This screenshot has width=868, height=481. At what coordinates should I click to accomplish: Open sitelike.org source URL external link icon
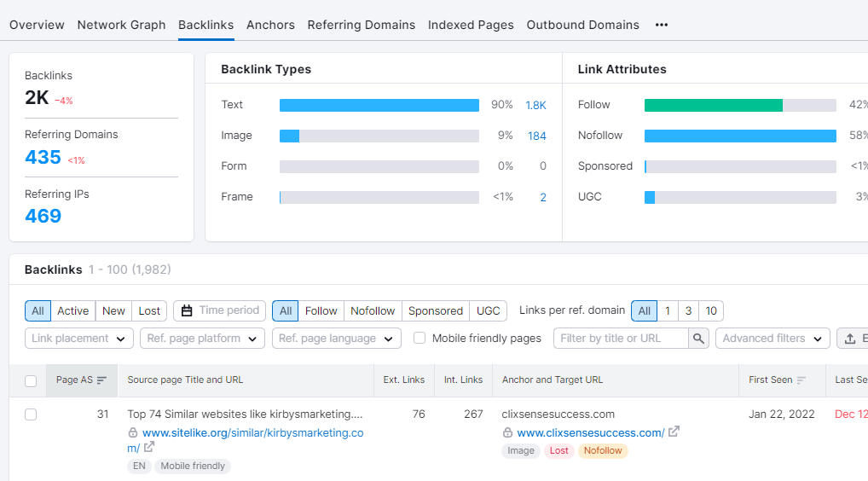coord(149,447)
